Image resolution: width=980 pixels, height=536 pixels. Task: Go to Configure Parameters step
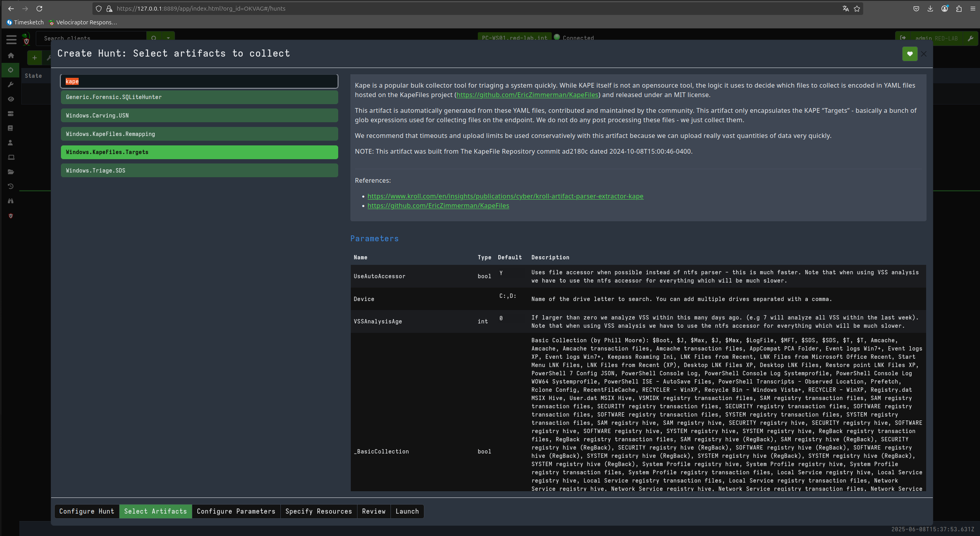pos(236,511)
